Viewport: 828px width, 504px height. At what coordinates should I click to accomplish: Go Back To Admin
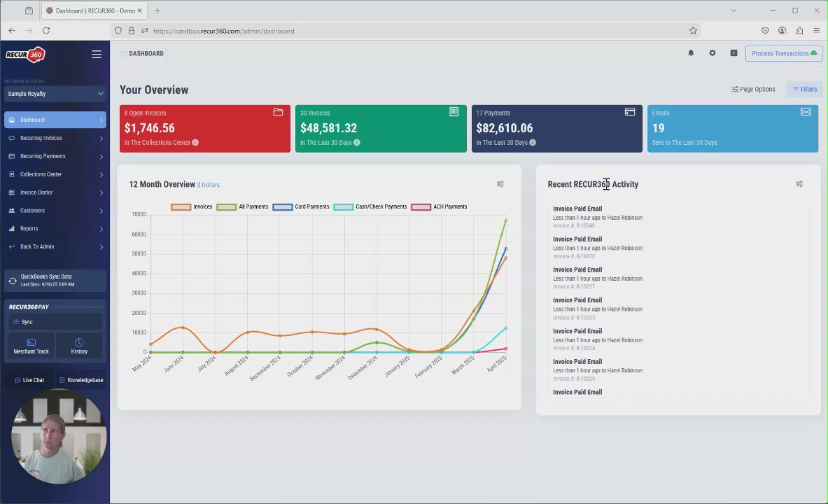coord(55,246)
